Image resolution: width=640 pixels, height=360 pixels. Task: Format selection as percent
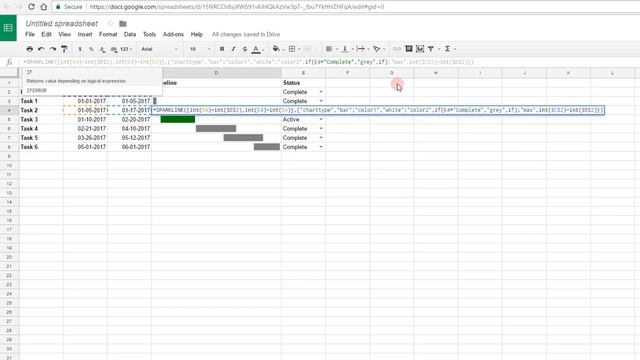(x=91, y=49)
